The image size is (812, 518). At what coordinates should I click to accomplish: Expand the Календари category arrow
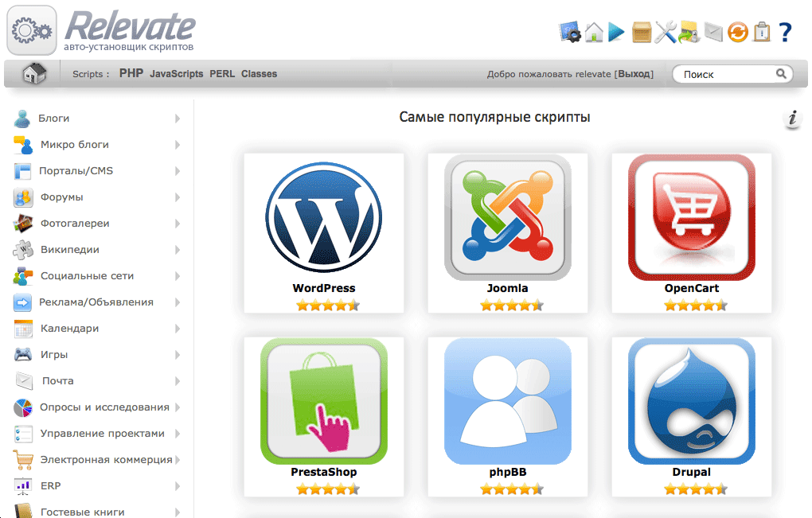[x=177, y=329]
